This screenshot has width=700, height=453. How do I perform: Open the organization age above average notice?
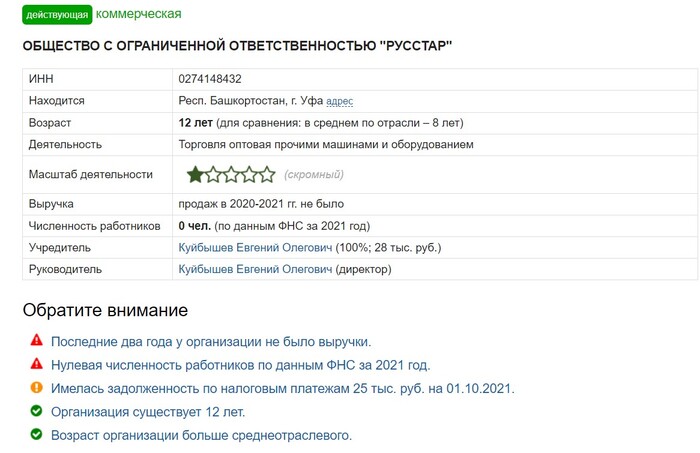click(x=201, y=435)
